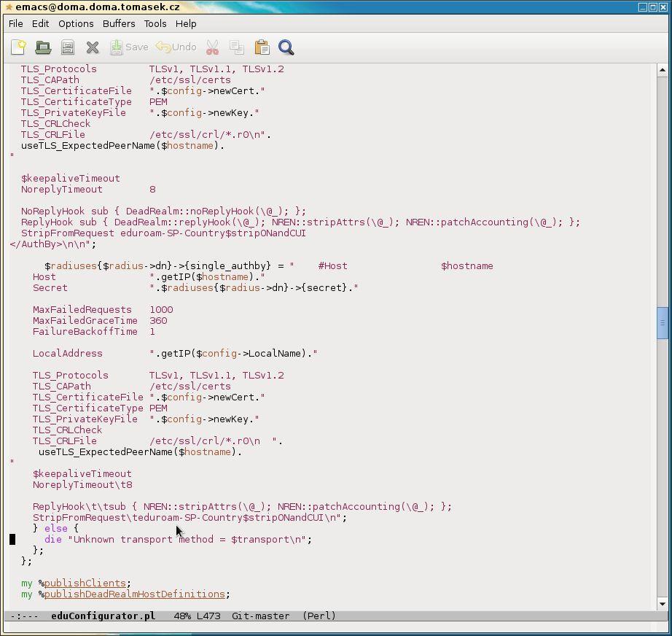Image resolution: width=672 pixels, height=636 pixels.
Task: Click the L473 line number indicator
Action: tap(208, 616)
